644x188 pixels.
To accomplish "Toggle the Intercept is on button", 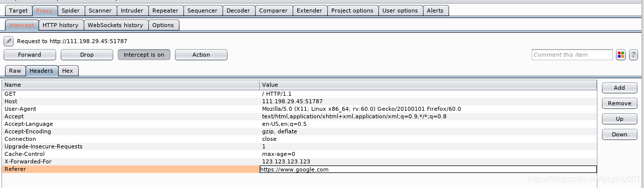I will 144,55.
